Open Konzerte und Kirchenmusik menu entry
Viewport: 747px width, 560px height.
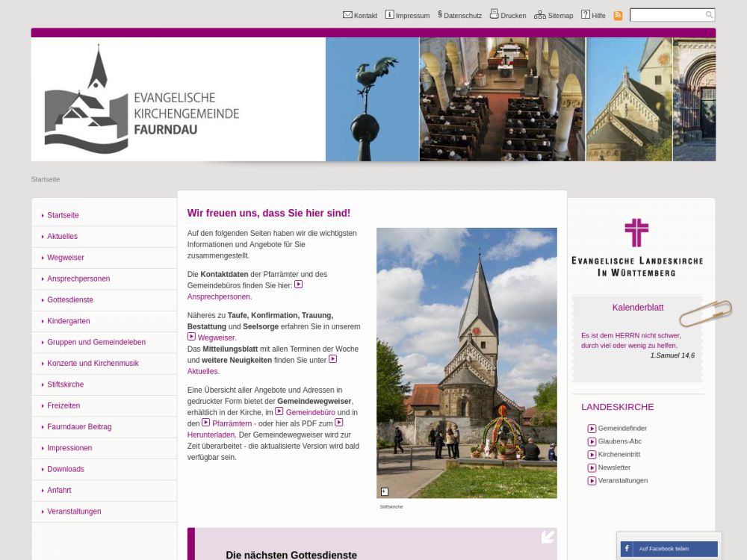[x=93, y=364]
